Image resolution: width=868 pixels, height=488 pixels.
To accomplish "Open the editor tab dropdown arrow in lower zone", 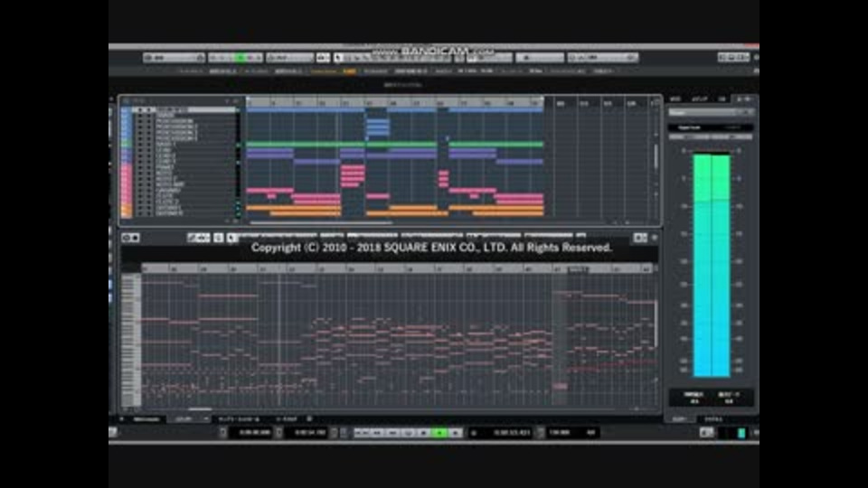I will point(206,419).
